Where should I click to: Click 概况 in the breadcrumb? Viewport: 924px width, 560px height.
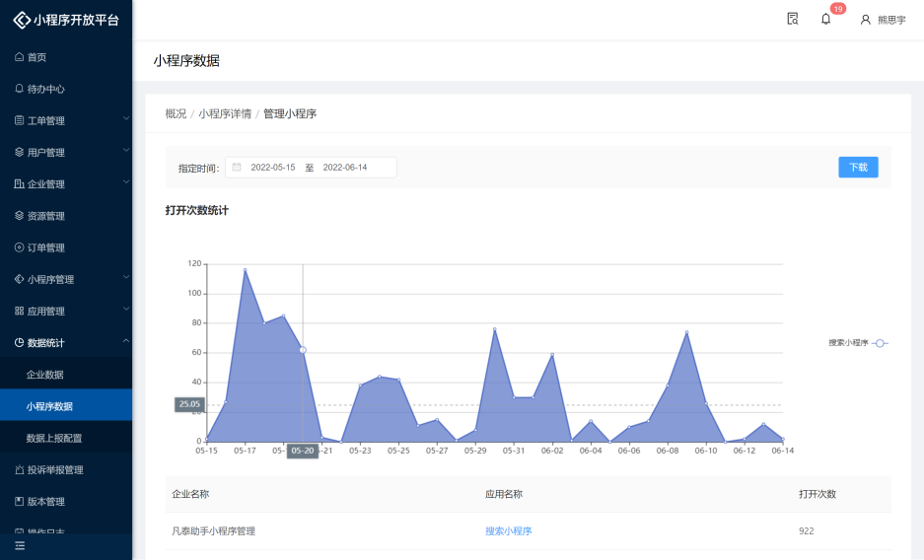tap(176, 113)
